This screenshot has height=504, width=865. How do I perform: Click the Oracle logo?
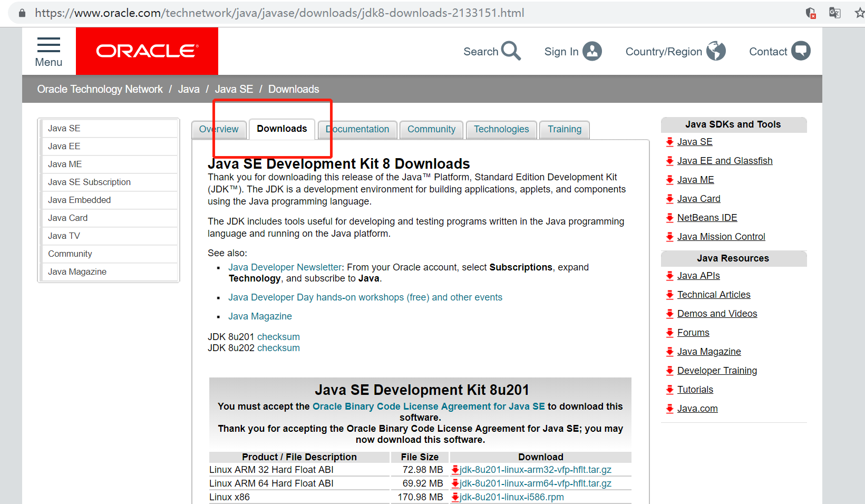pos(147,51)
